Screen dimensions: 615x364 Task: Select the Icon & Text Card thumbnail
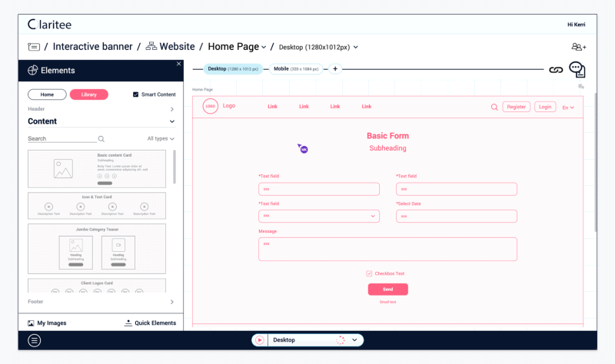97,206
